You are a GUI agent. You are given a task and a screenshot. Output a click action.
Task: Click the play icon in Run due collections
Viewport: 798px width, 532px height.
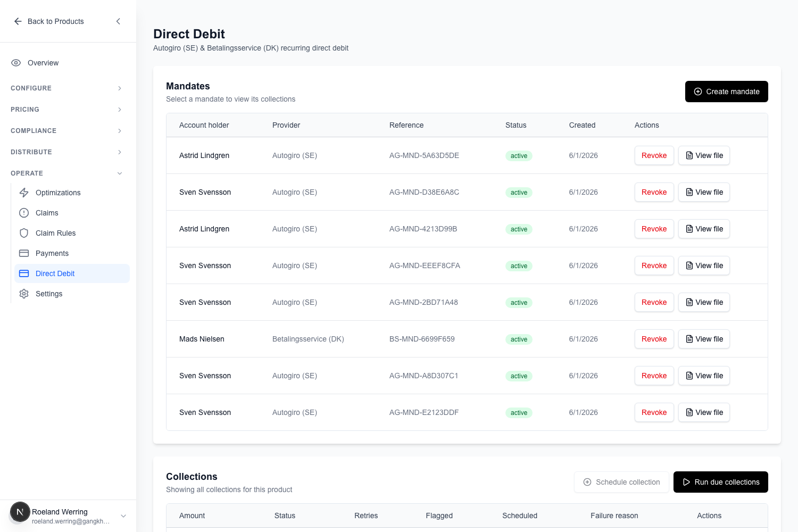(x=686, y=482)
